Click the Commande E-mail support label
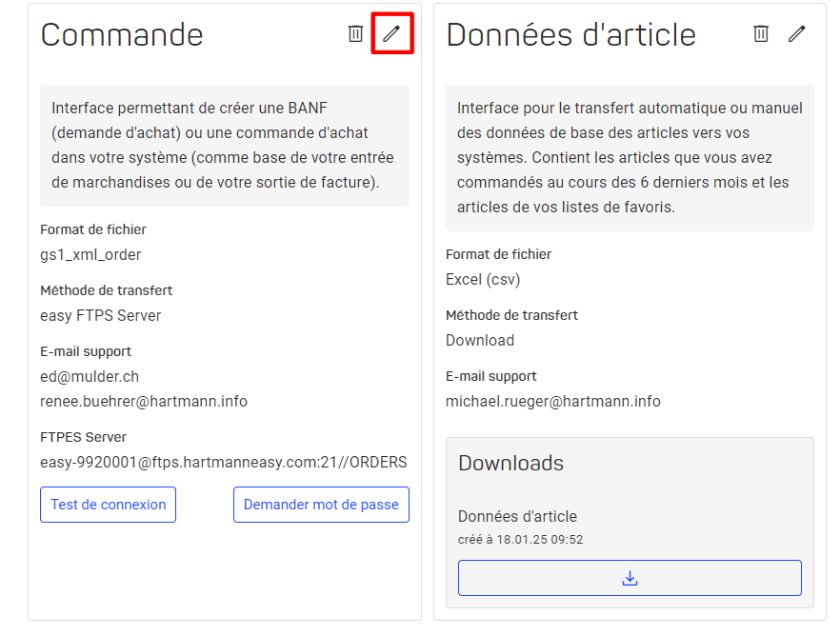This screenshot has width=840, height=636. 86,351
